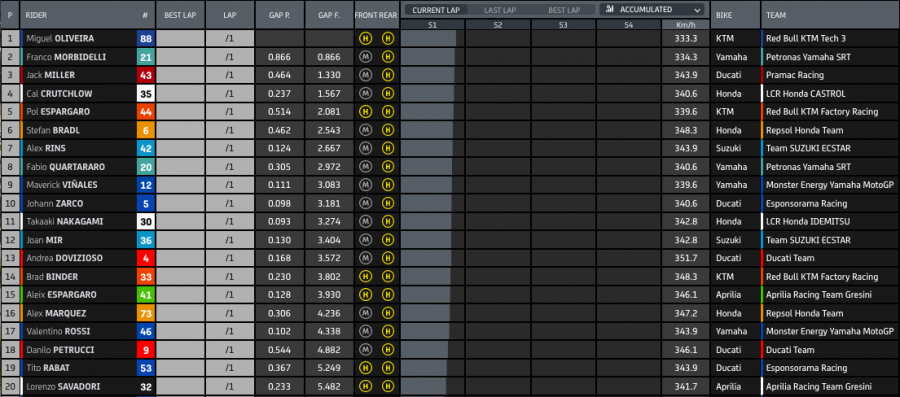The width and height of the screenshot is (900, 397).
Task: Click top speed 351.7
Action: pyautogui.click(x=686, y=258)
